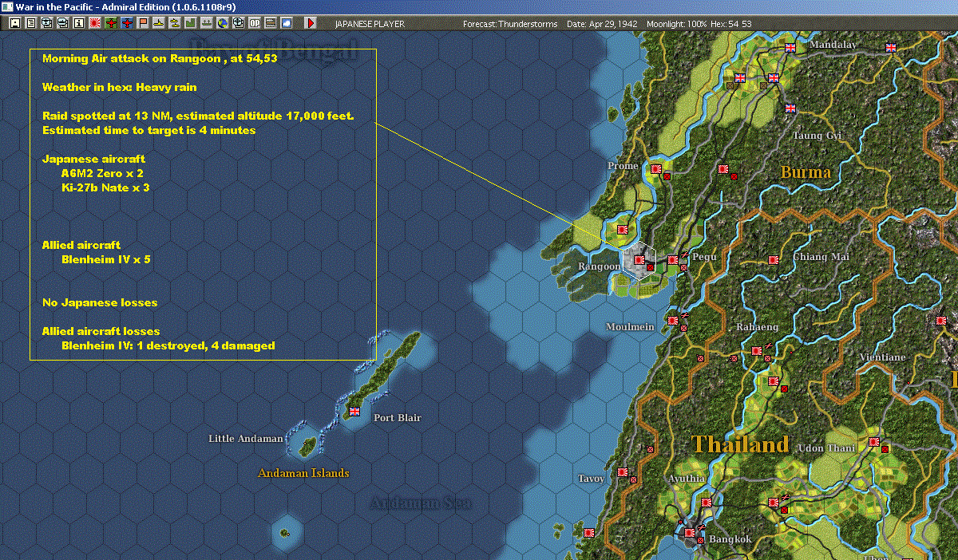The height and width of the screenshot is (560, 958).
Task: Click the Andaman Islands orange label
Action: (303, 473)
